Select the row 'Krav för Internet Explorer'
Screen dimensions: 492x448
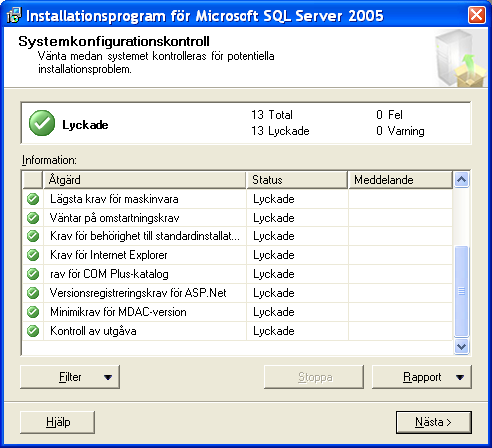point(238,255)
